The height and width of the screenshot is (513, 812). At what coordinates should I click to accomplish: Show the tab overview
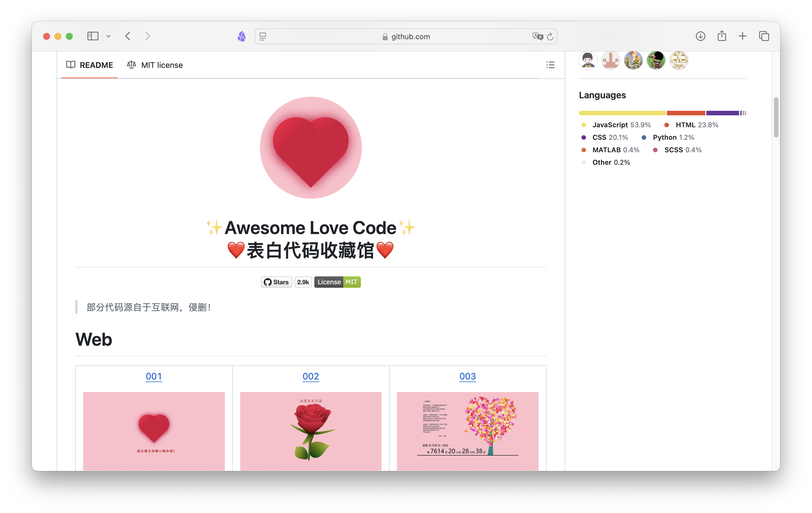click(x=764, y=36)
